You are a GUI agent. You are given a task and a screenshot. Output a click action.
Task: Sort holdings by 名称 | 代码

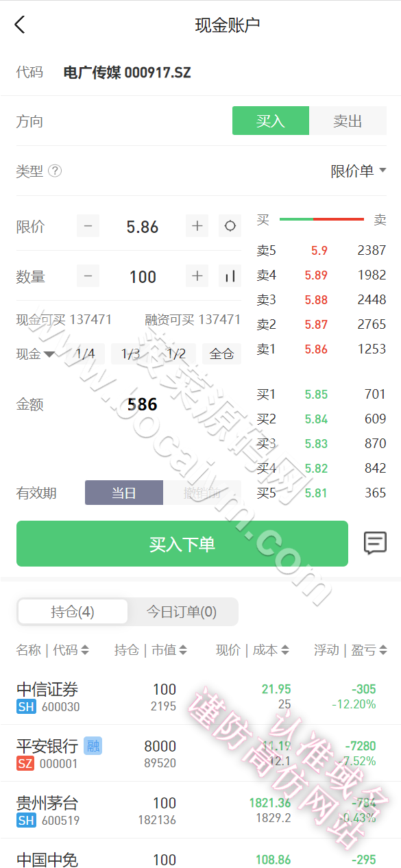click(53, 650)
